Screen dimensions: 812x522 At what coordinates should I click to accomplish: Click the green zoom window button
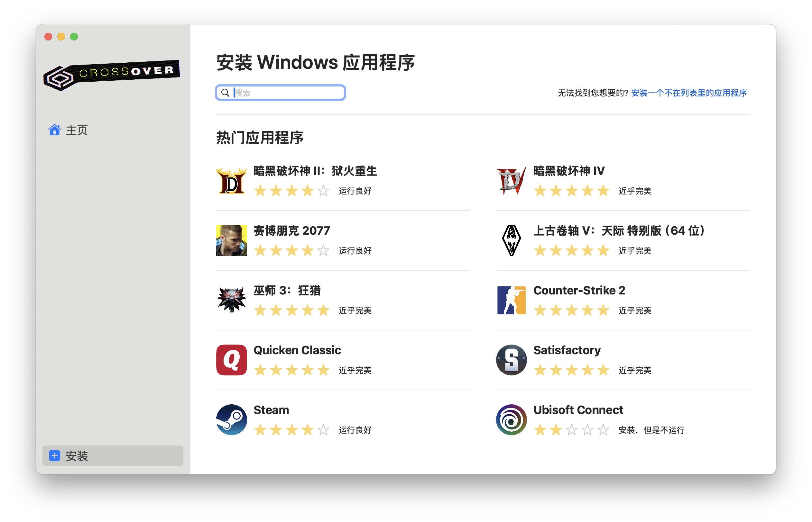click(x=74, y=37)
